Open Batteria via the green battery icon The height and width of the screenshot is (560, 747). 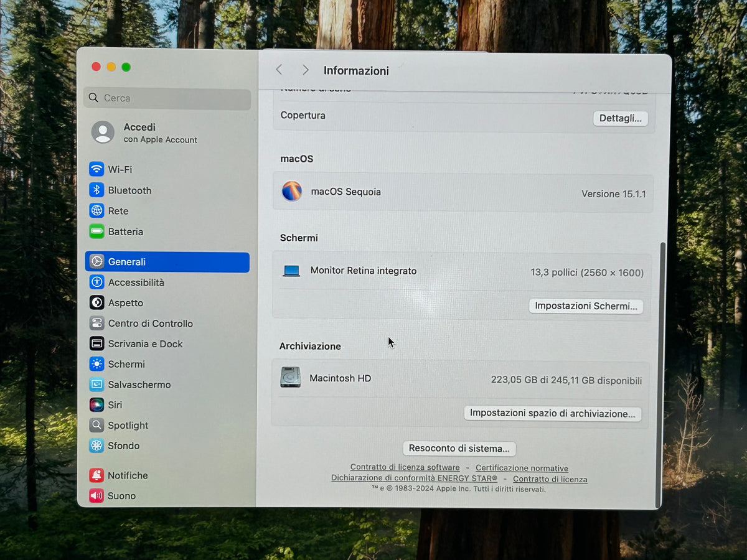click(96, 231)
